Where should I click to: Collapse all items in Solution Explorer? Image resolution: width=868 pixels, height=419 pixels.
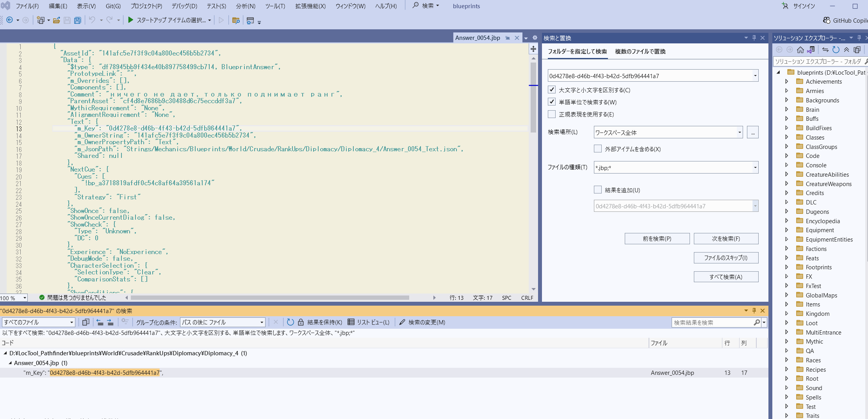(x=846, y=50)
